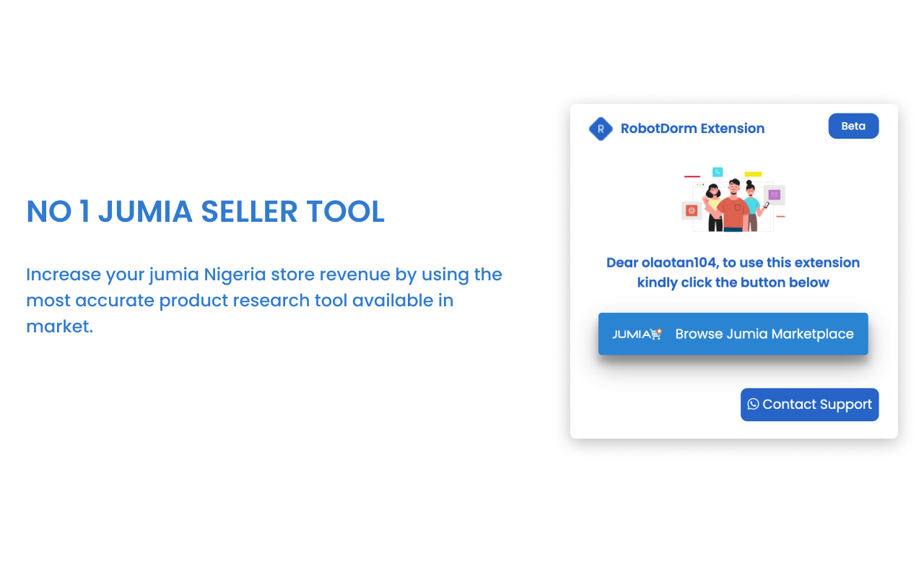Click the yellow speech bubble in the illustration
924x578 pixels.
pyautogui.click(x=753, y=174)
